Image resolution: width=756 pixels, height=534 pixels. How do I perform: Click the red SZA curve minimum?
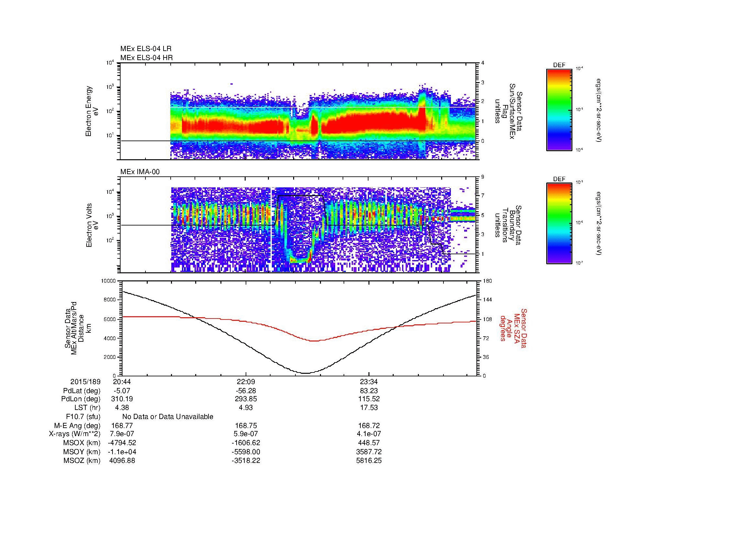[x=314, y=341]
